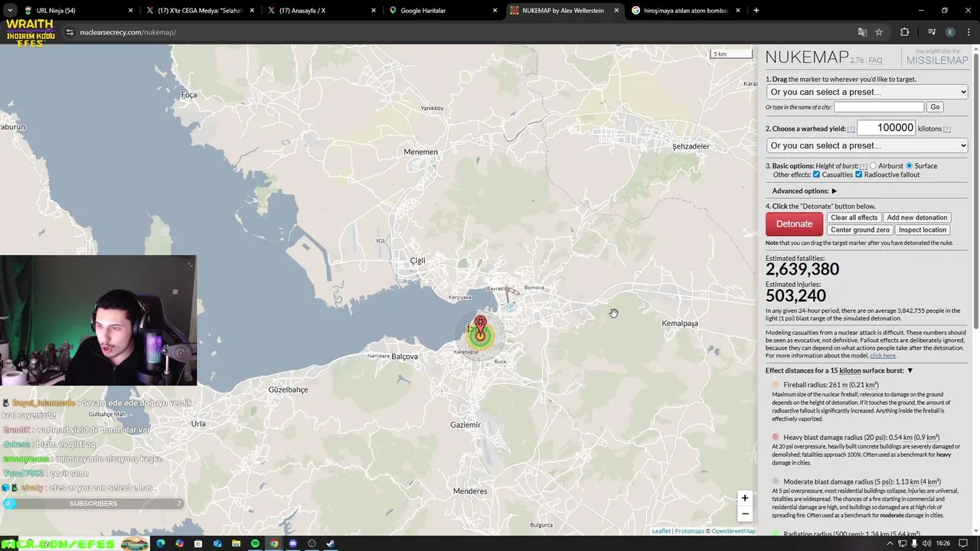
Task: Open Steam from the taskbar
Action: [330, 543]
